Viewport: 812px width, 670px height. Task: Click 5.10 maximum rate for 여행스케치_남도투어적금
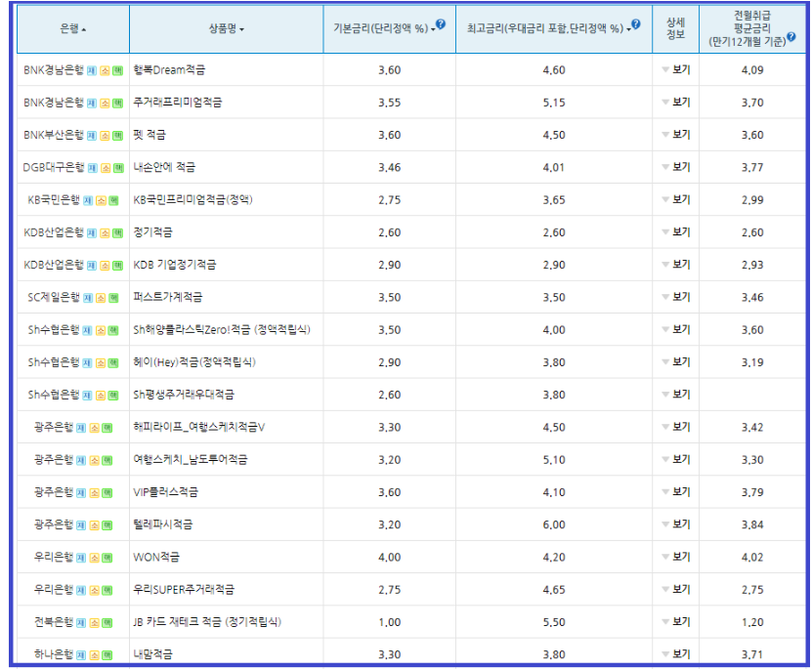tap(554, 460)
